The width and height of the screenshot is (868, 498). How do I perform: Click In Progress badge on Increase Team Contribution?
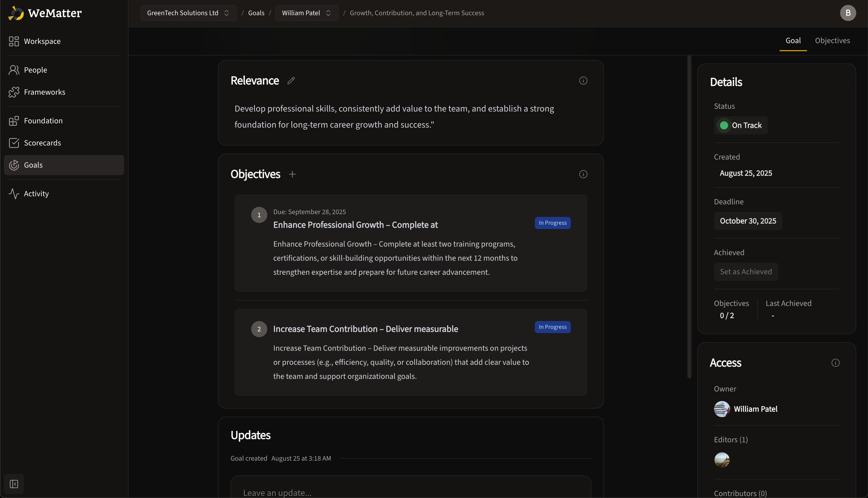point(552,327)
